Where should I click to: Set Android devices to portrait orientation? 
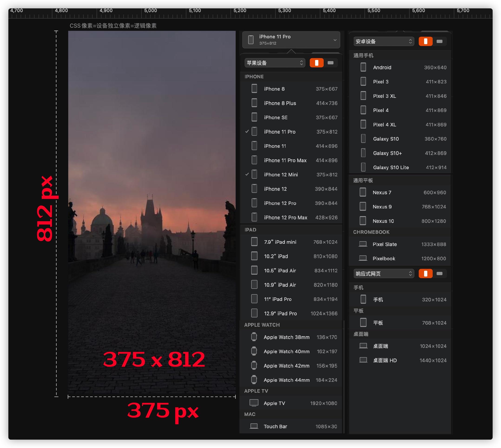coord(425,41)
